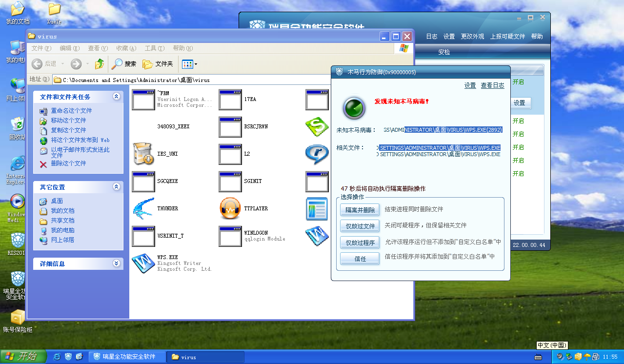
Task: Click the 仅放过程序 button
Action: (360, 243)
